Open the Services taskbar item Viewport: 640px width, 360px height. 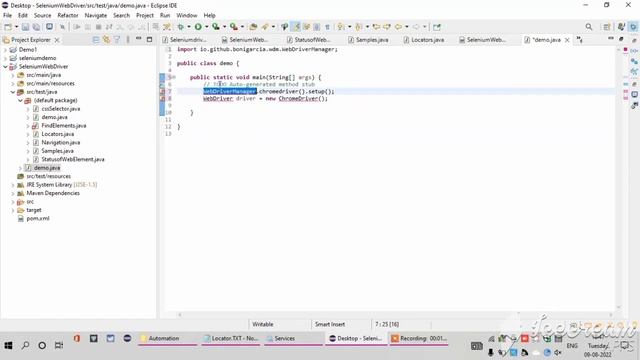point(293,338)
